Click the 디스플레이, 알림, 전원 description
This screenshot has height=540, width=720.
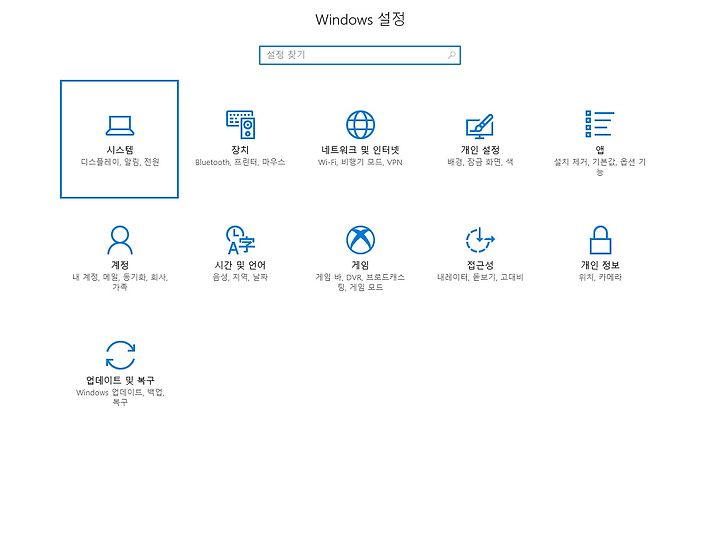120,162
